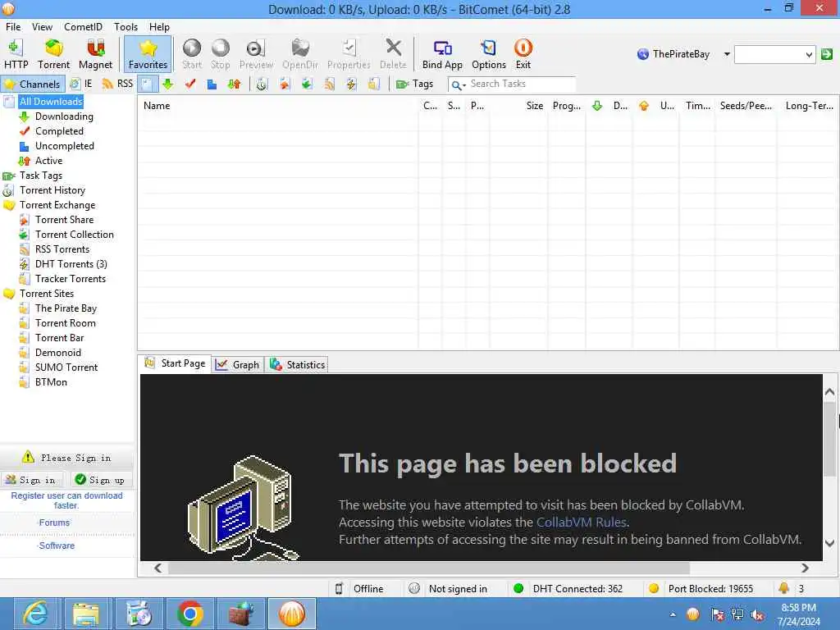Image resolution: width=840 pixels, height=630 pixels.
Task: Sort task list by Name column
Action: tap(277, 106)
